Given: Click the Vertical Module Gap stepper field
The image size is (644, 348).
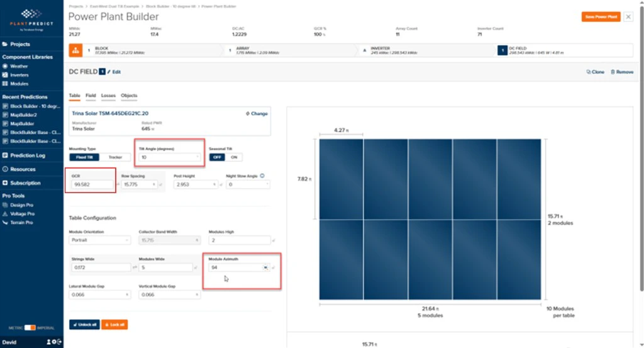Looking at the screenshot, I should point(169,295).
